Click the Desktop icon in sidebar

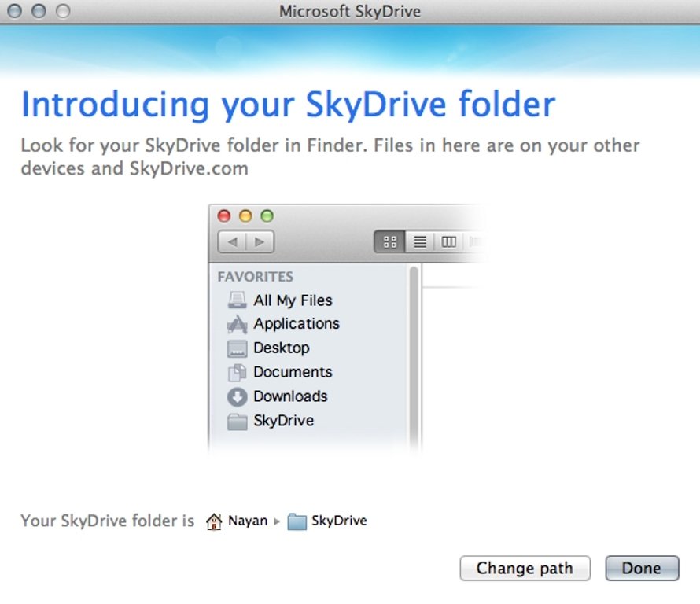237,348
